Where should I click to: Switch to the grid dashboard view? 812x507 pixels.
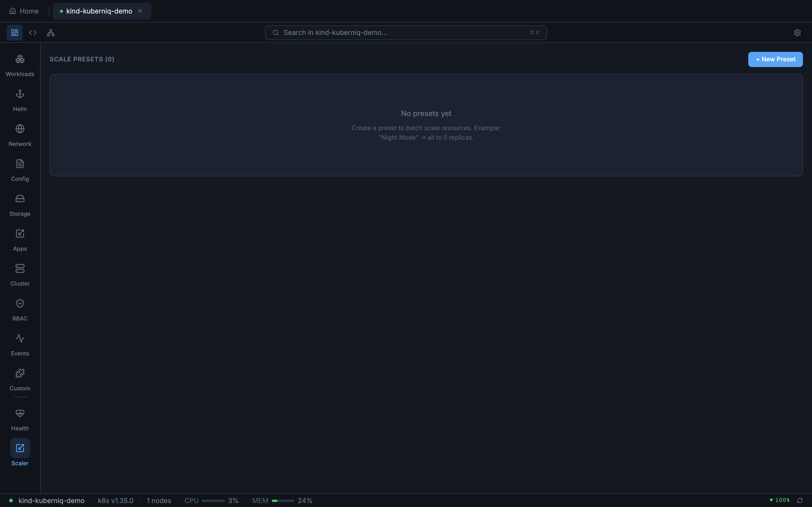[14, 32]
